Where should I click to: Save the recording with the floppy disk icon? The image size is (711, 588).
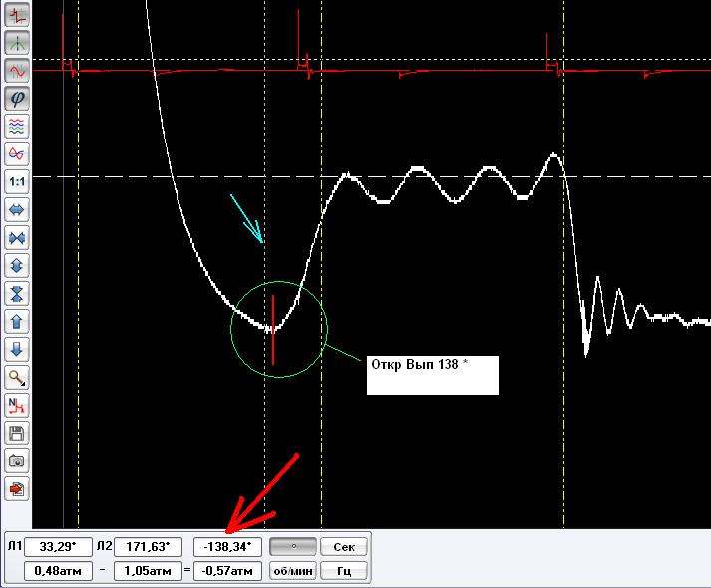17,434
